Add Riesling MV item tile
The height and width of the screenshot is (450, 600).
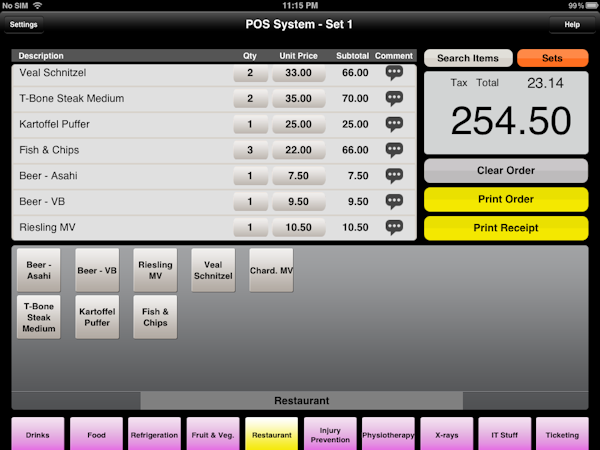tap(155, 270)
